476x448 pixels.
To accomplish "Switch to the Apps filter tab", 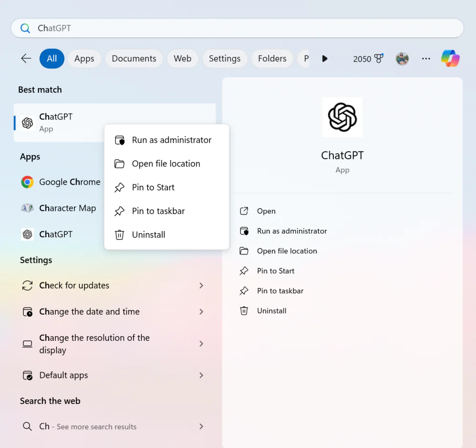I will click(x=84, y=58).
